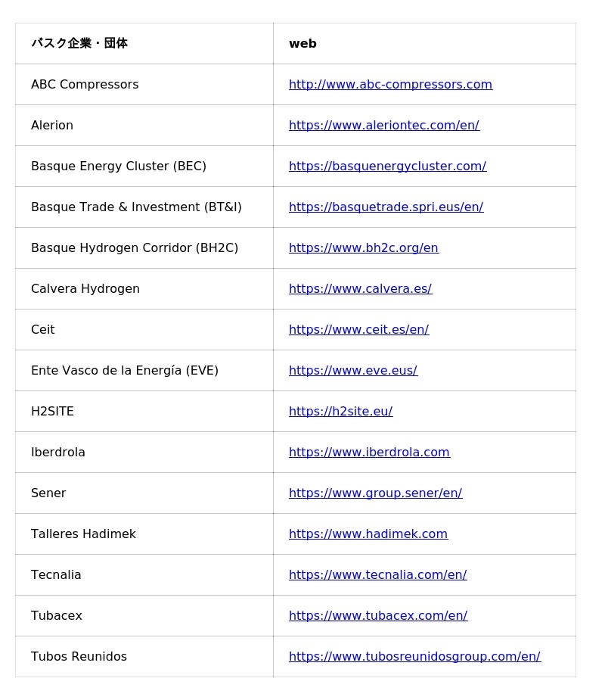Viewport: 605px width, 700px height.
Task: Open the tubosreunidosgroup.com link
Action: (414, 656)
